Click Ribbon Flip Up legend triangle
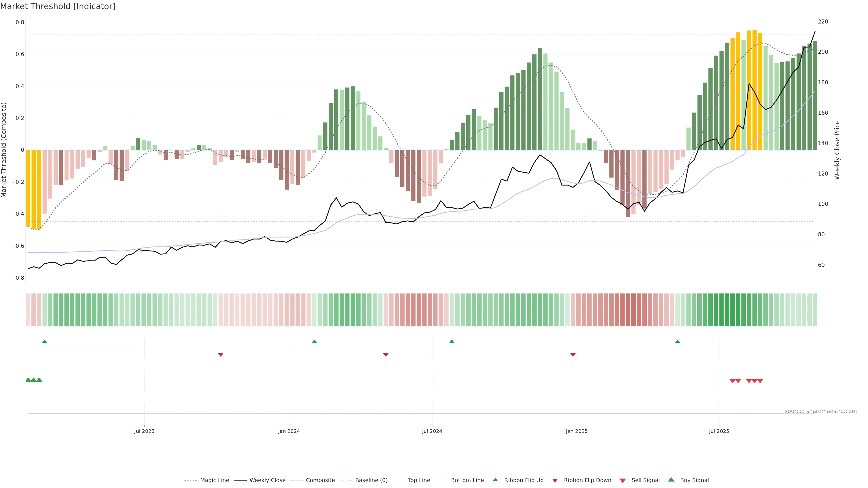Viewport: 868px width, 488px height. coord(495,480)
